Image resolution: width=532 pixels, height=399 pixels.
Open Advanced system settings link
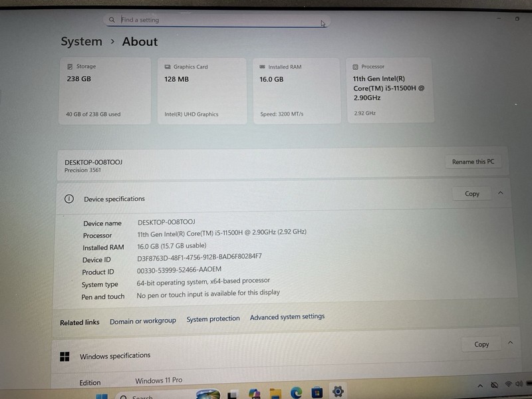click(287, 317)
